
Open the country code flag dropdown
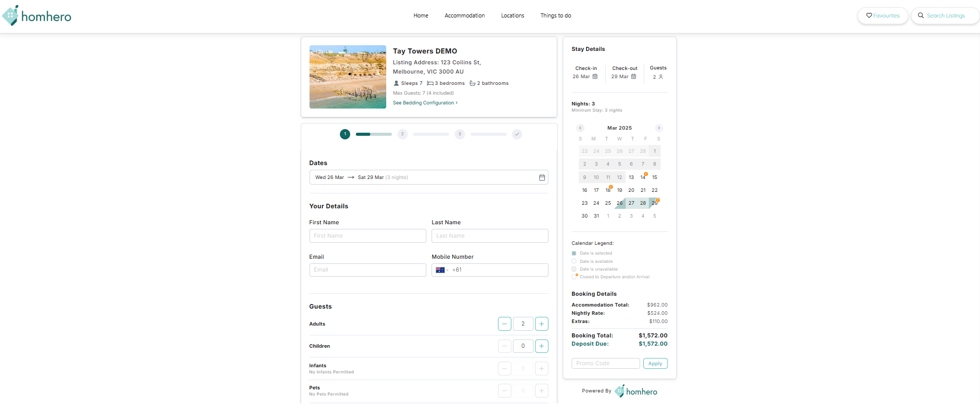pos(442,270)
